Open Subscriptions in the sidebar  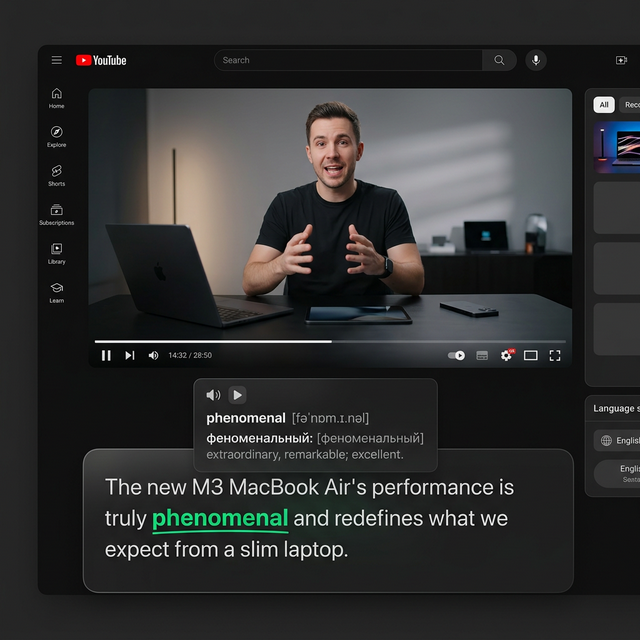click(x=57, y=215)
